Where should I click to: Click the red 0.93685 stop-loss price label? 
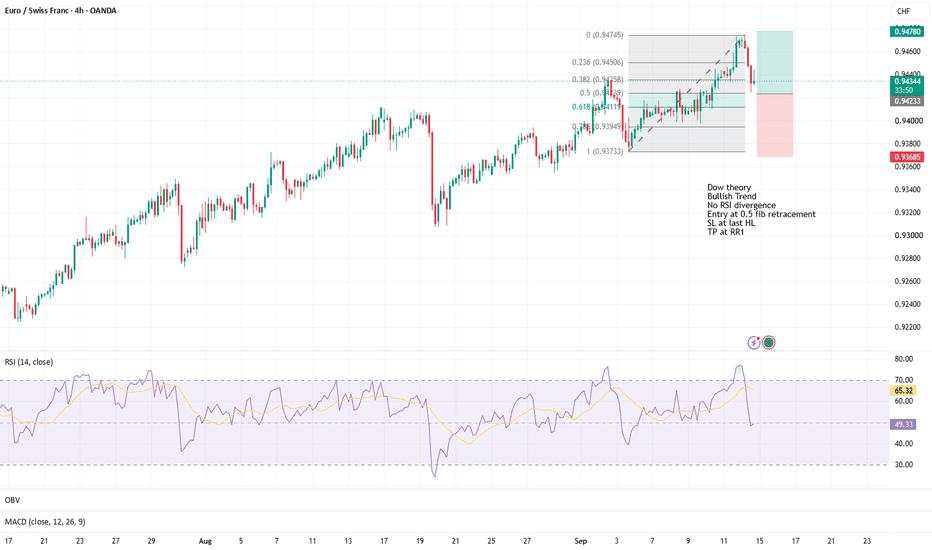tap(906, 157)
